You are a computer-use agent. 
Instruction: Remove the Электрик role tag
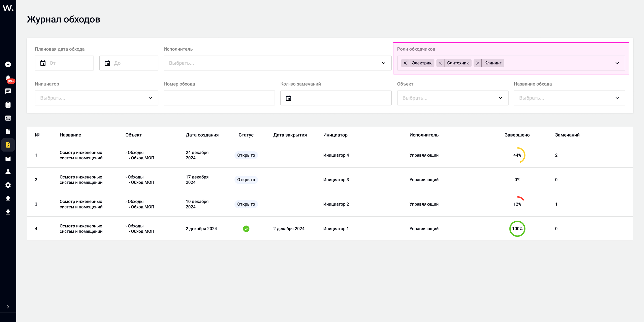coord(405,63)
